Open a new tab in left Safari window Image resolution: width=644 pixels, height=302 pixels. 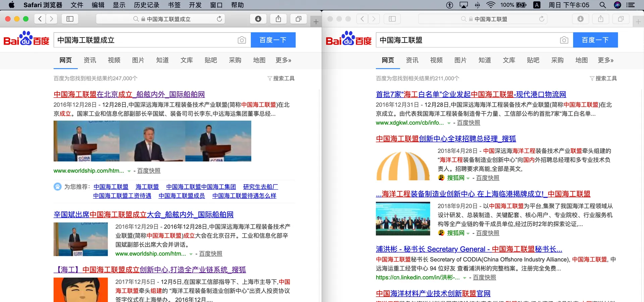(x=316, y=22)
